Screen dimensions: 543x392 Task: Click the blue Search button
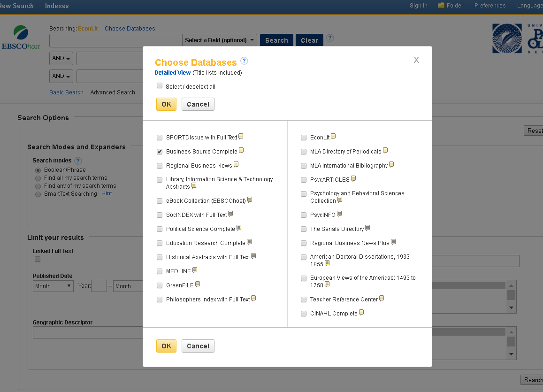point(276,40)
